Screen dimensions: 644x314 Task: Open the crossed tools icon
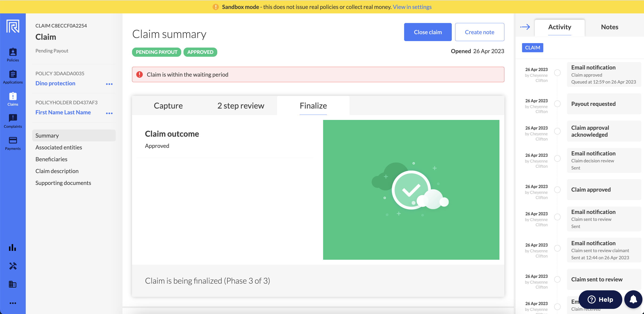tap(13, 266)
